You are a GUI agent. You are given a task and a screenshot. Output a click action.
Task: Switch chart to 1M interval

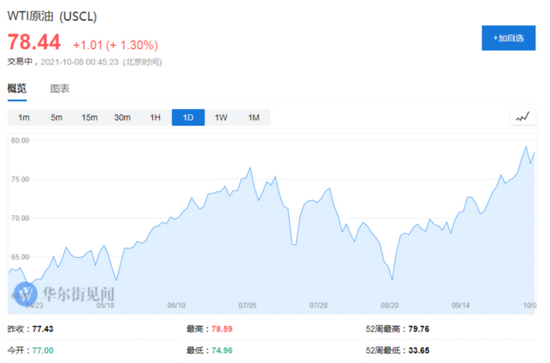click(x=254, y=117)
